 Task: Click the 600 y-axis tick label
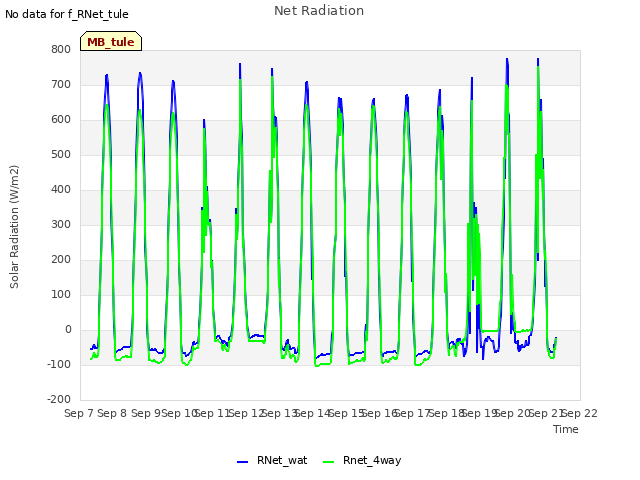[x=61, y=120]
